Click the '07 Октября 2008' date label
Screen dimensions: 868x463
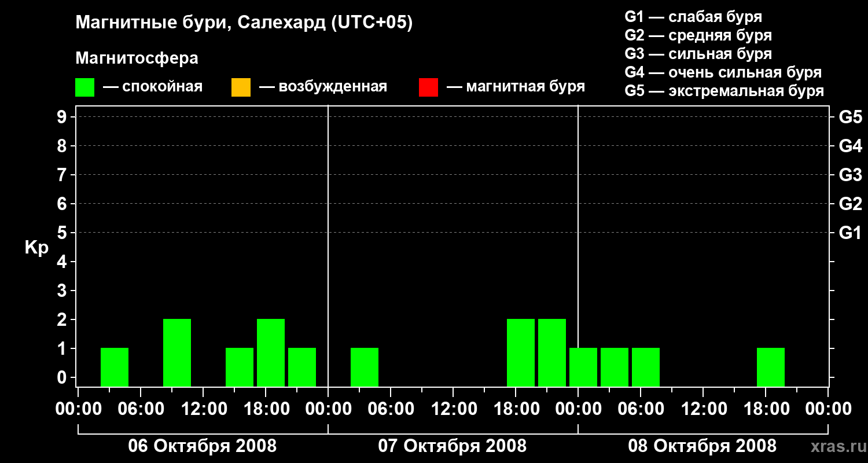point(453,446)
